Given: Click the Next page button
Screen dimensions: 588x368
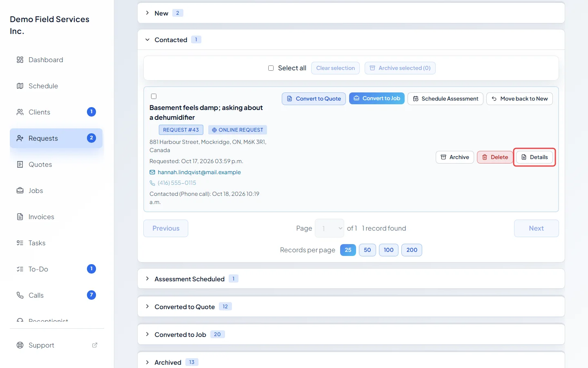Looking at the screenshot, I should point(537,228).
